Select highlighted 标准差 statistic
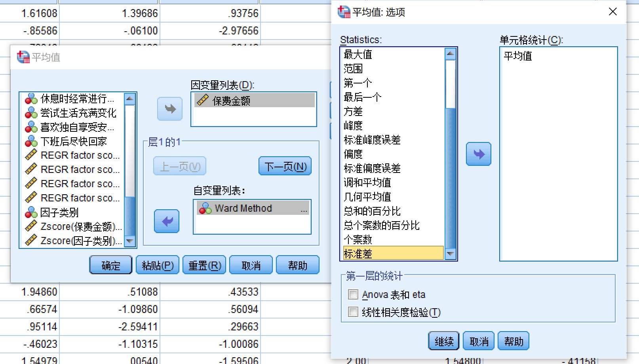Image resolution: width=639 pixels, height=364 pixels. tap(393, 253)
